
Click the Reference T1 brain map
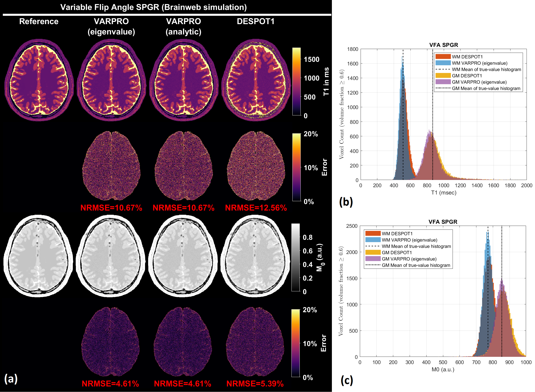coord(39,80)
